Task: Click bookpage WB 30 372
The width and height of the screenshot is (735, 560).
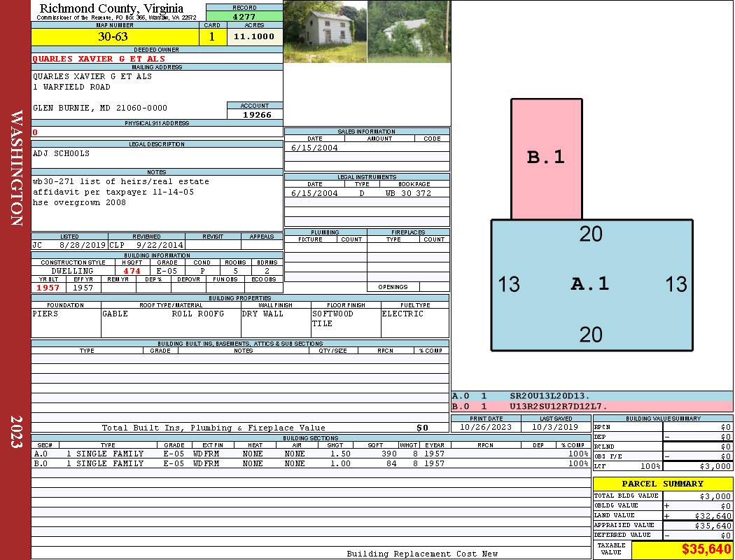Action: (408, 193)
